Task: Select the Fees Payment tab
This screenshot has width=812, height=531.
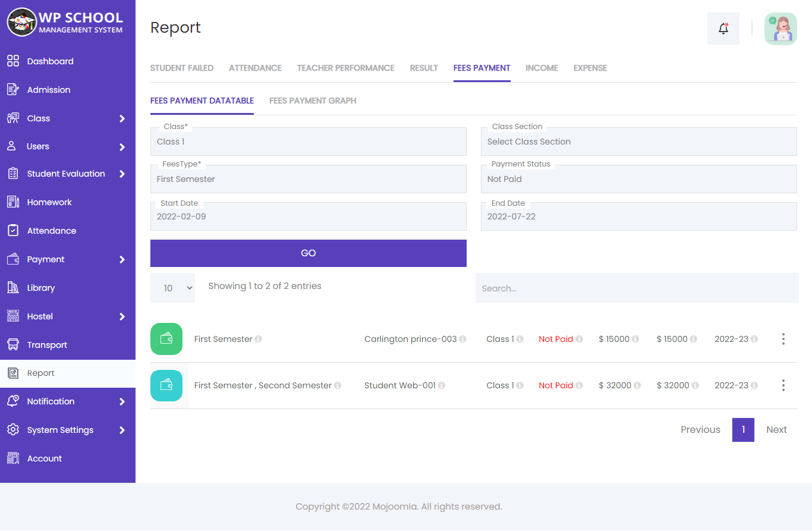Action: pos(482,68)
